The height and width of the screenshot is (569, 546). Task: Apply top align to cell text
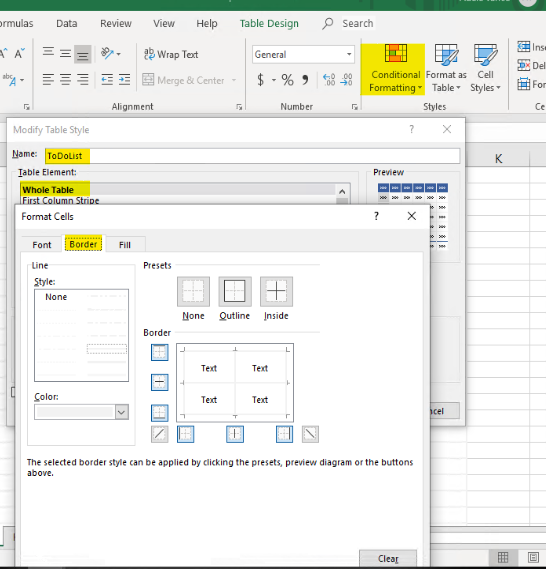click(48, 54)
